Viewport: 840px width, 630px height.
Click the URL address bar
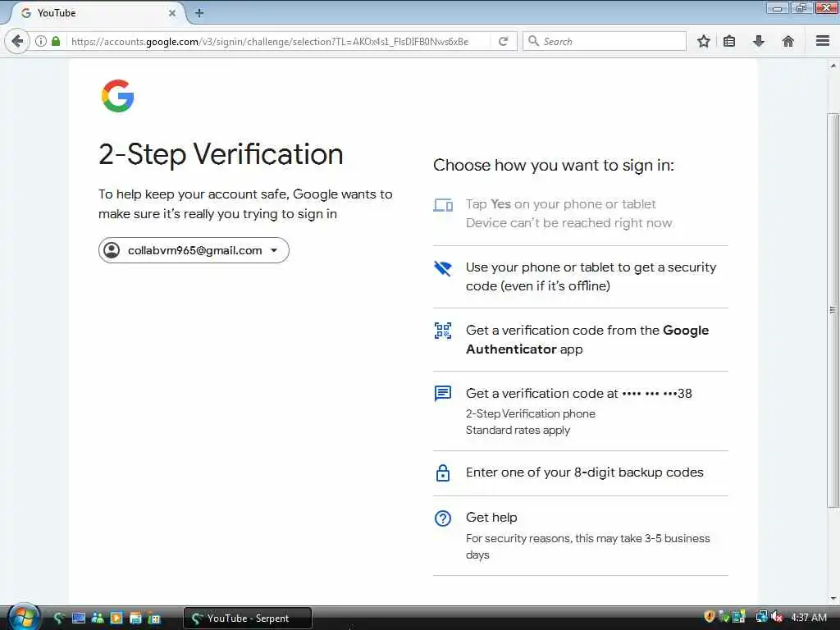pyautogui.click(x=279, y=41)
